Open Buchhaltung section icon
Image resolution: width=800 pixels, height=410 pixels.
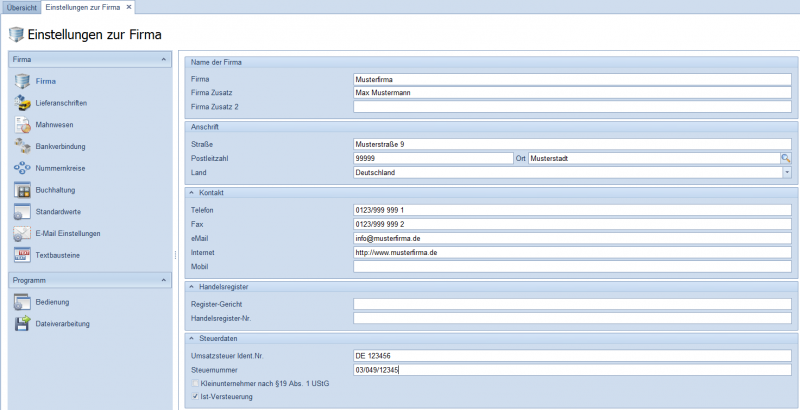pos(23,190)
